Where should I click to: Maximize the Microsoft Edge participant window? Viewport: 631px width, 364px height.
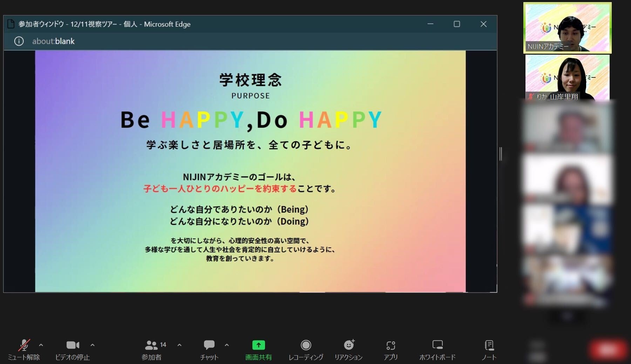(x=457, y=24)
